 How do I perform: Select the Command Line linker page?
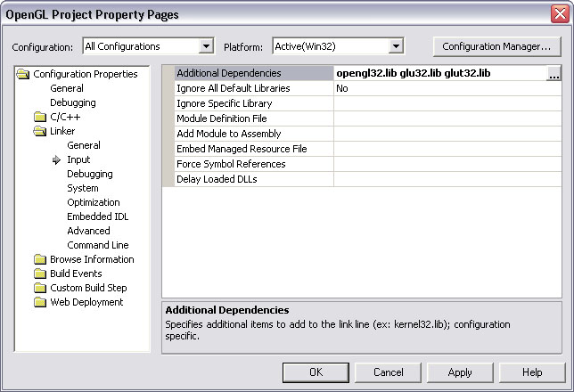coord(97,245)
